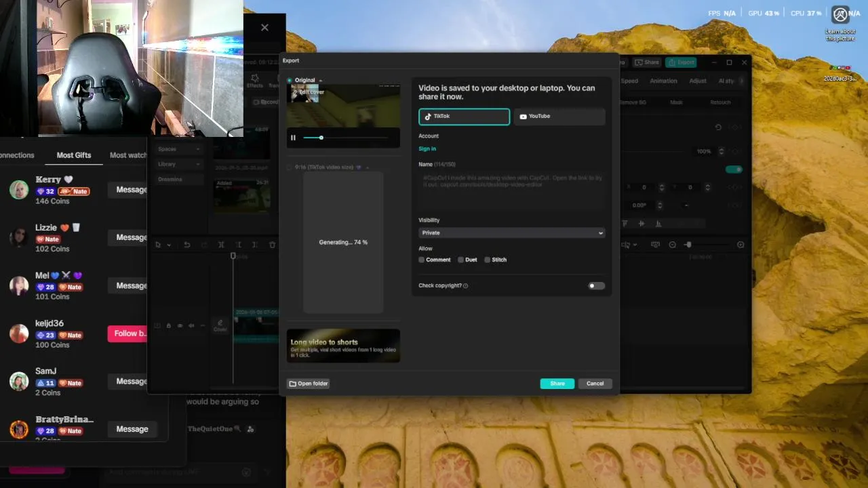The image size is (868, 488).
Task: Switch to the Adjust tab in CapCut
Action: pyautogui.click(x=698, y=81)
